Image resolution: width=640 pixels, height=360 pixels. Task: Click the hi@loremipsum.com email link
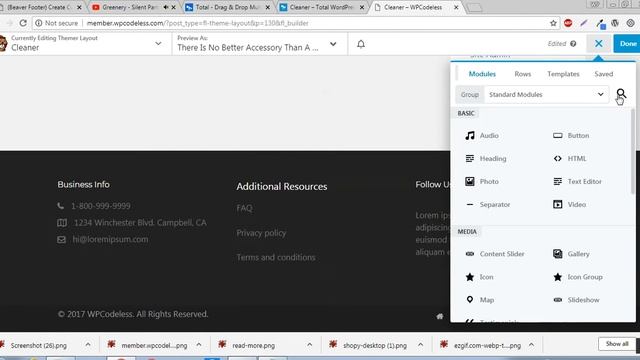tap(110, 240)
